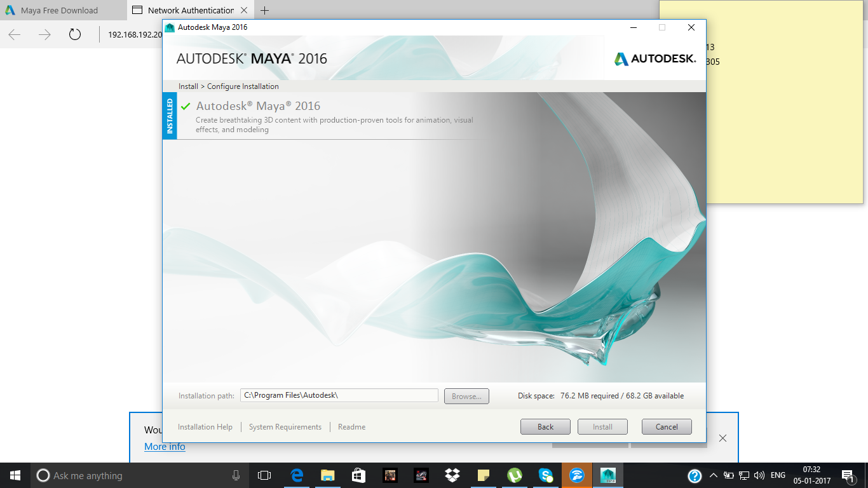868x488 pixels.
Task: Expand hidden icons in the system tray
Action: click(x=714, y=475)
